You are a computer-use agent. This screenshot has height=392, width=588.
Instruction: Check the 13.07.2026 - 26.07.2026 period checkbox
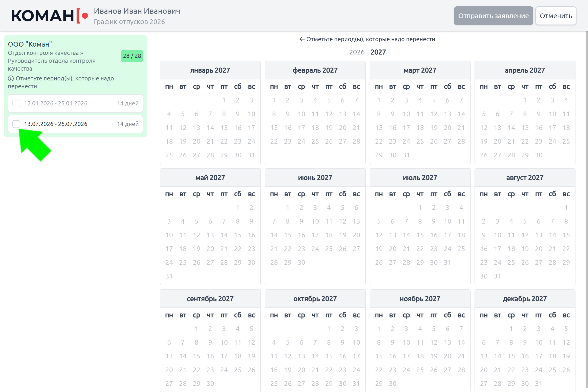click(x=16, y=124)
